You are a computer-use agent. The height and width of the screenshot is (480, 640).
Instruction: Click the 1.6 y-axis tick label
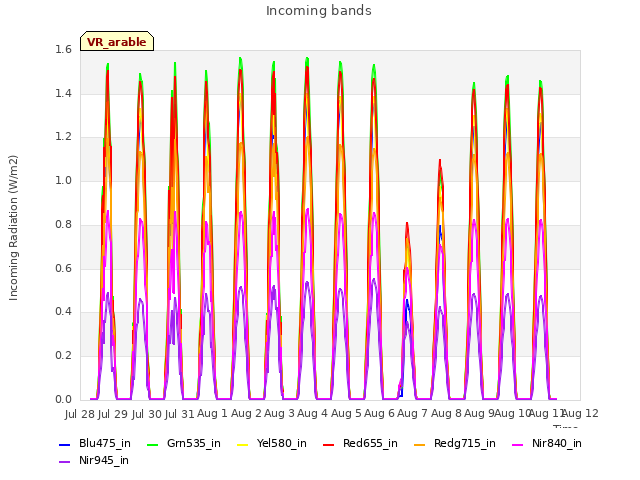click(63, 49)
